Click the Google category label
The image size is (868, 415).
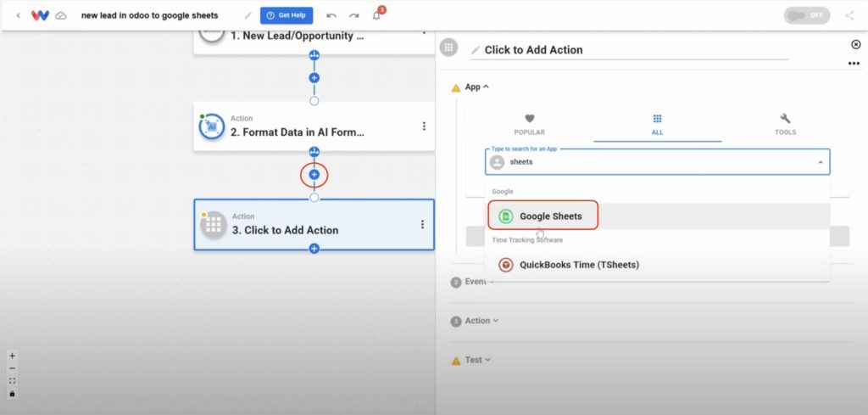[x=503, y=191]
